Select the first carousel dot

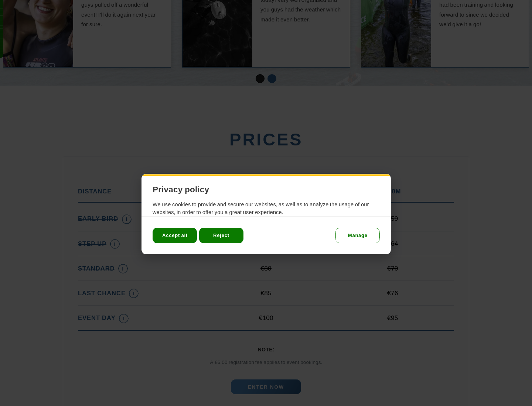point(260,79)
